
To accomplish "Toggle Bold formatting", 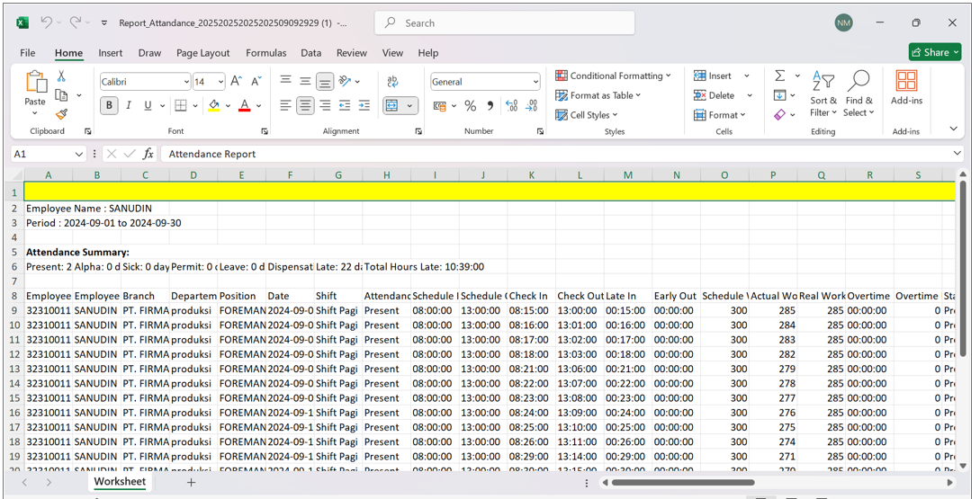I will coord(109,106).
